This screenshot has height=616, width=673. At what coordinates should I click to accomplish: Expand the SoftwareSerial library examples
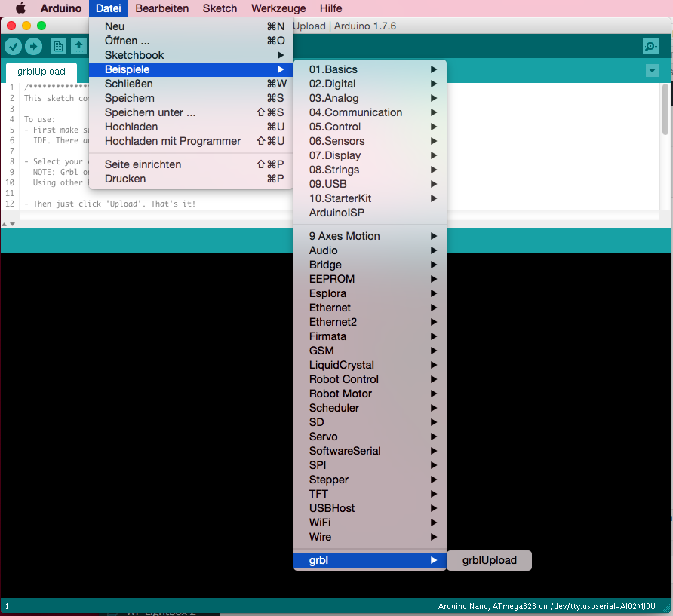tap(370, 452)
